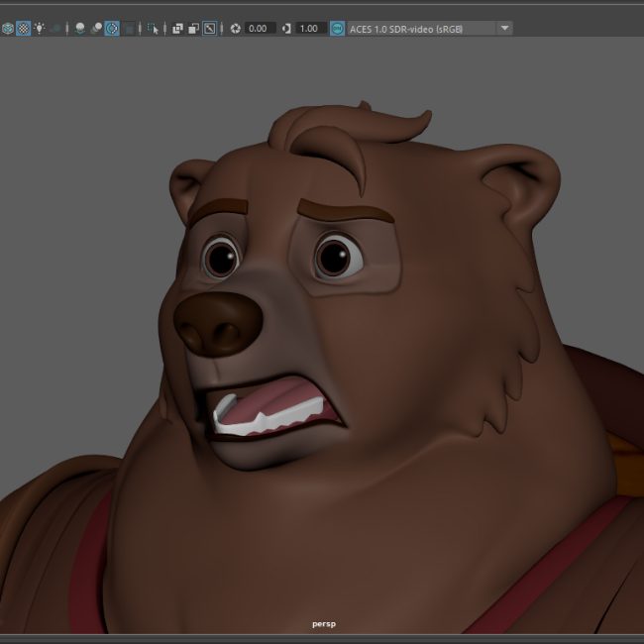Viewport: 644px width, 644px height.
Task: Enable depth of field icon
Action: [129, 29]
